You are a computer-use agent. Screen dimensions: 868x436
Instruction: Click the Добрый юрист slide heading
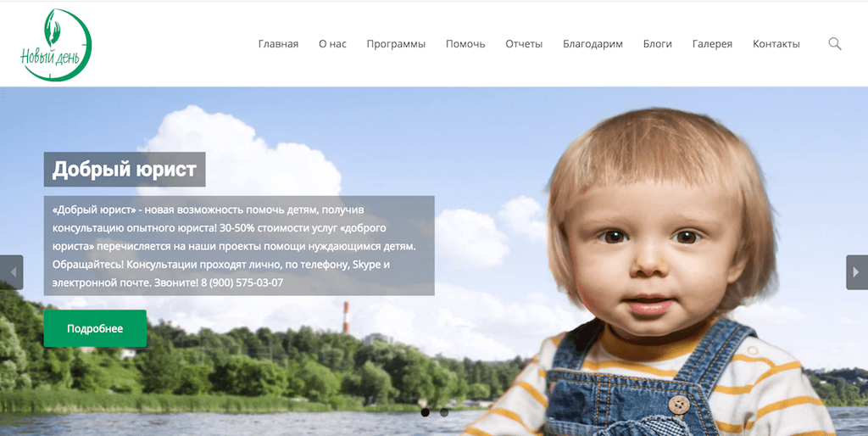point(125,170)
